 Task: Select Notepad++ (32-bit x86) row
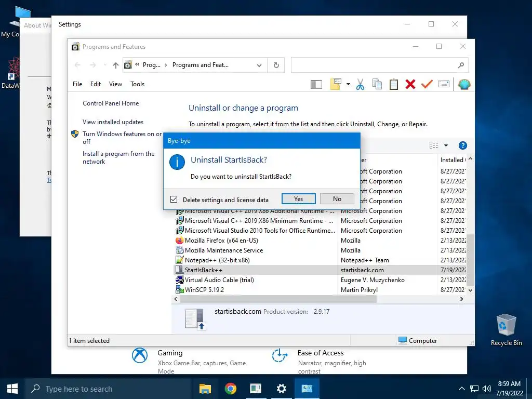tap(321, 260)
